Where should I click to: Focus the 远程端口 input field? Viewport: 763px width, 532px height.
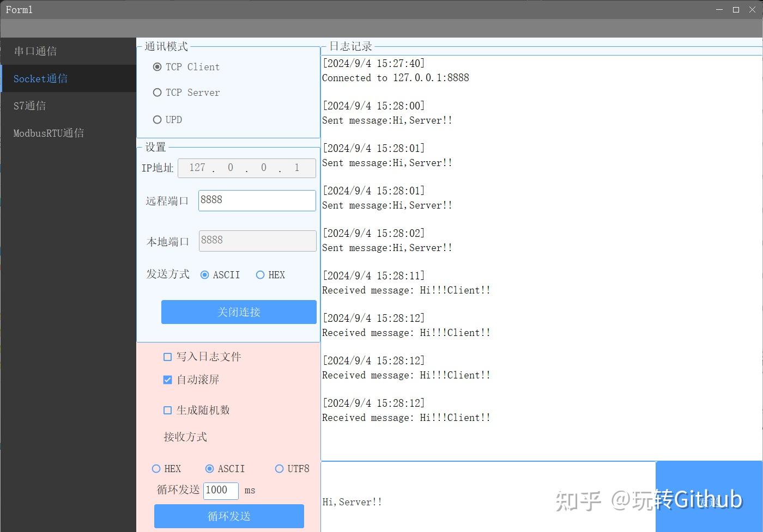pos(257,200)
